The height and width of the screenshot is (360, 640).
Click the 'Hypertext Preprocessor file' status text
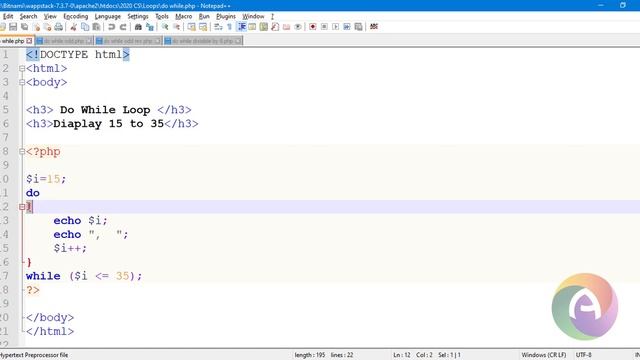click(x=34, y=355)
